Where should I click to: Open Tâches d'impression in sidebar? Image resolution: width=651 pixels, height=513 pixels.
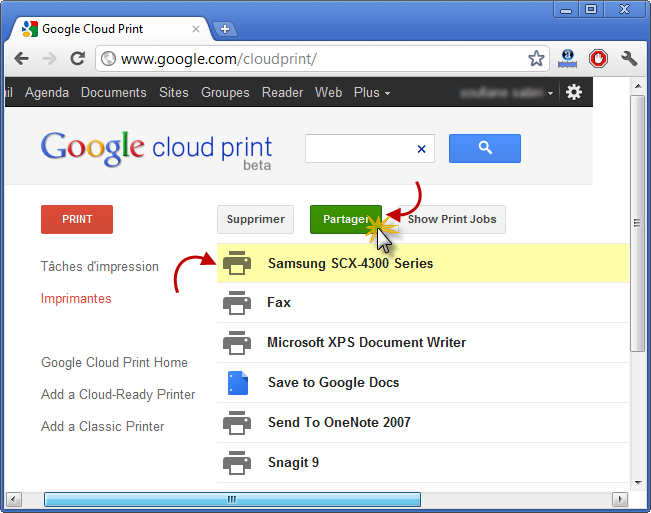100,266
